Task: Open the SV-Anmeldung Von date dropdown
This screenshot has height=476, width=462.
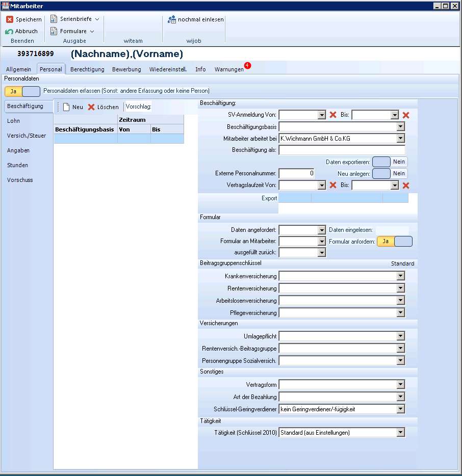Action: pos(322,115)
